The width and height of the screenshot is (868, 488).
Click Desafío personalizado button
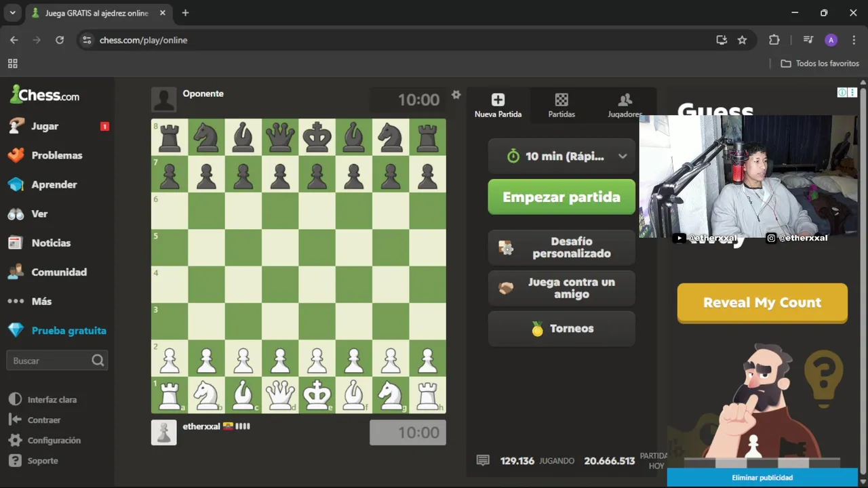(x=561, y=247)
